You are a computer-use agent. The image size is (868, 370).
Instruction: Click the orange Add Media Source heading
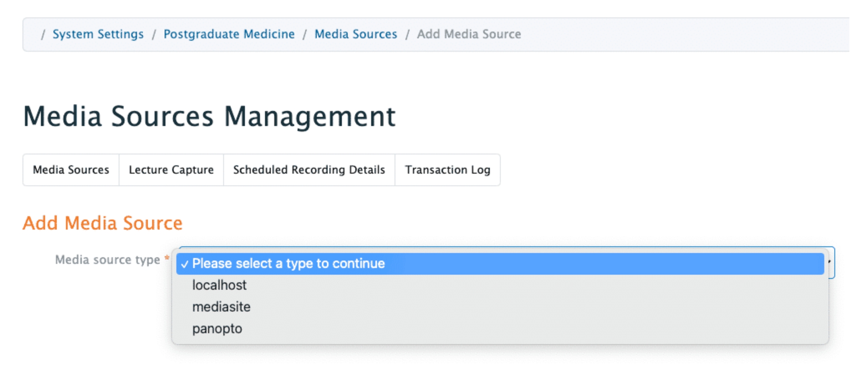coord(102,223)
